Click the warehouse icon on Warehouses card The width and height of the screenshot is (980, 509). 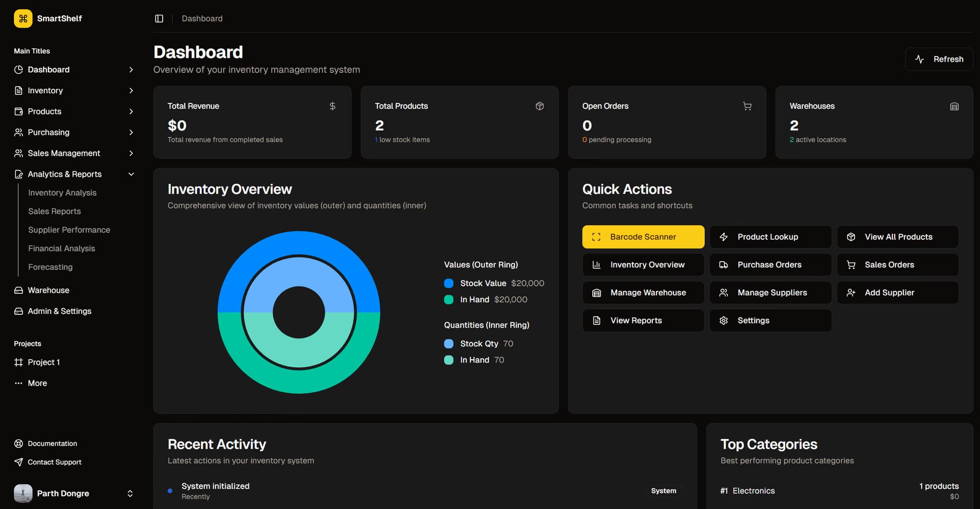pos(954,106)
